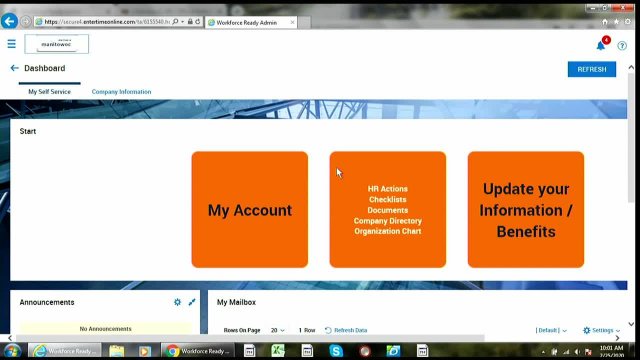Click the security lock icon
The image size is (640, 360).
pyautogui.click(x=190, y=22)
